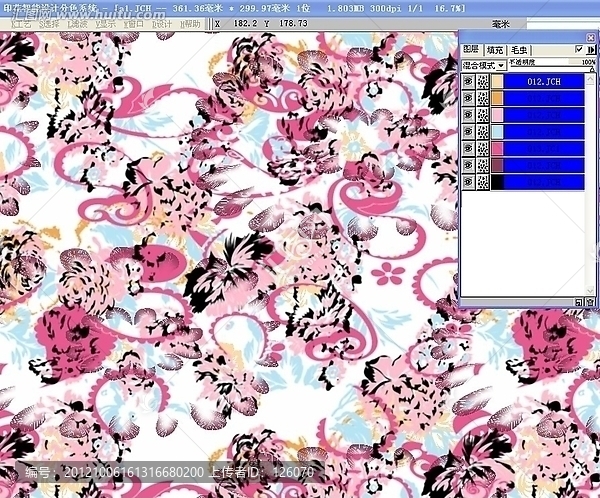Open the V显示 view menu
The image size is (600, 498).
105,24
